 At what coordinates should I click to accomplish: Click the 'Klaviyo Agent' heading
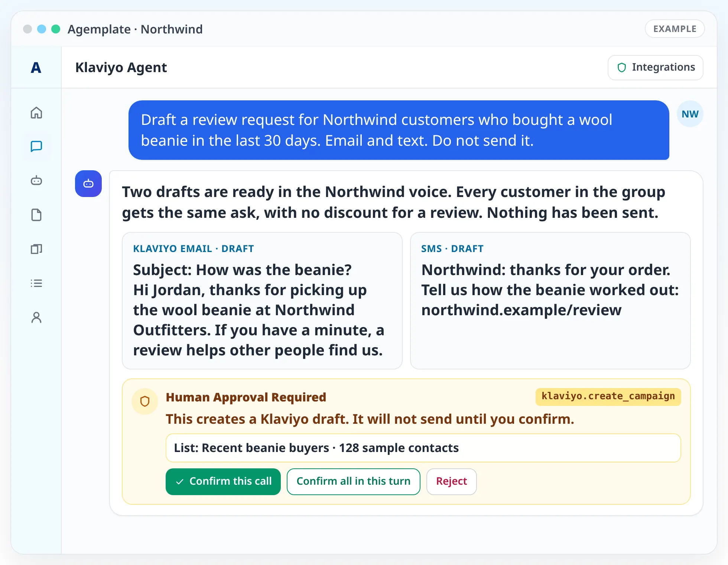click(121, 68)
